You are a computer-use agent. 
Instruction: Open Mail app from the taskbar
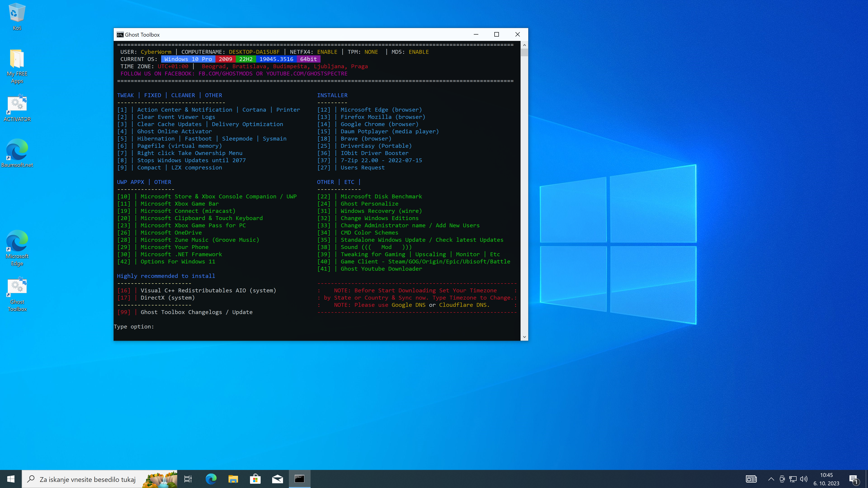(x=278, y=479)
